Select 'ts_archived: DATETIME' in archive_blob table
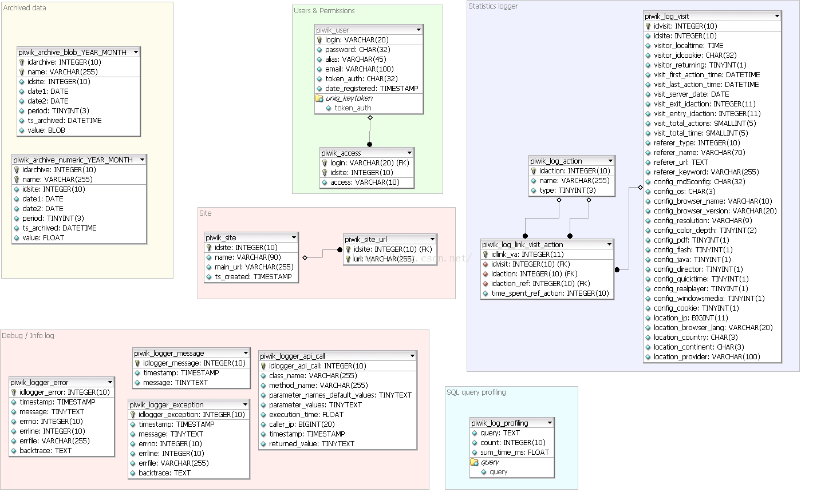This screenshot has height=504, width=813. point(79,121)
